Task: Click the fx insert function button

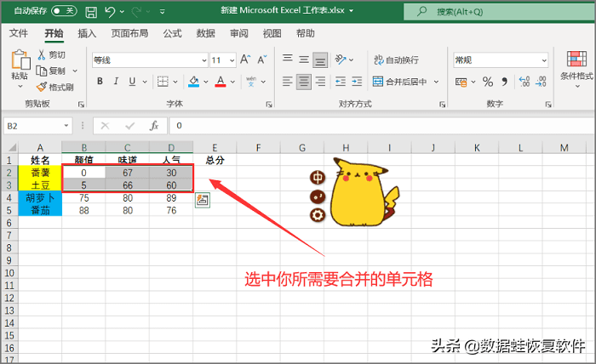Action: (153, 126)
